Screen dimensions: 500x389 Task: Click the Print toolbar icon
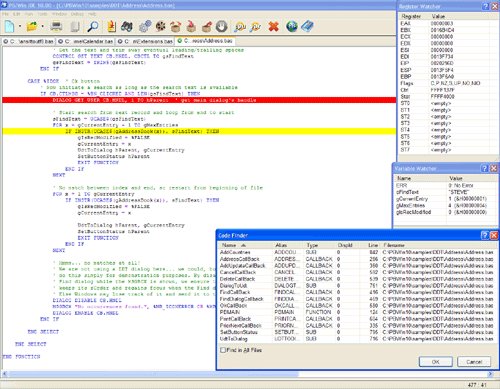click(56, 26)
